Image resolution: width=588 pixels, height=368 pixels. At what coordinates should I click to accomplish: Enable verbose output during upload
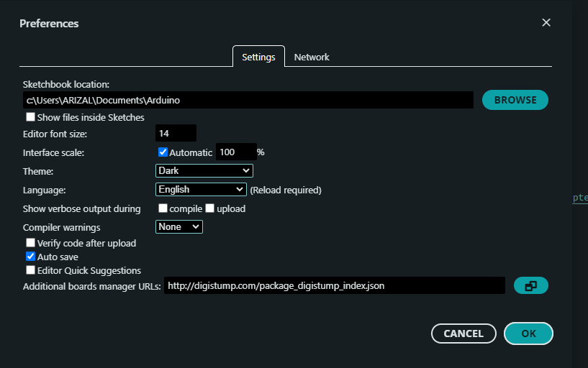pyautogui.click(x=210, y=208)
